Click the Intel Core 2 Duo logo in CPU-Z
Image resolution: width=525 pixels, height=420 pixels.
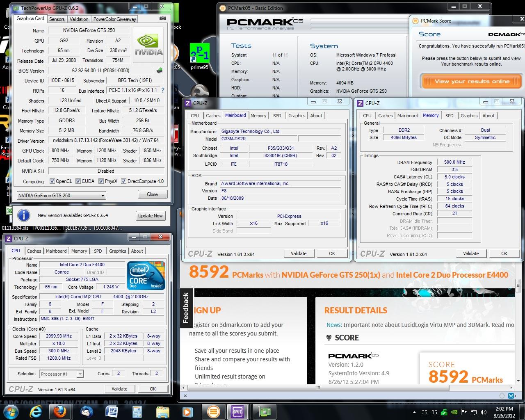coord(146,276)
